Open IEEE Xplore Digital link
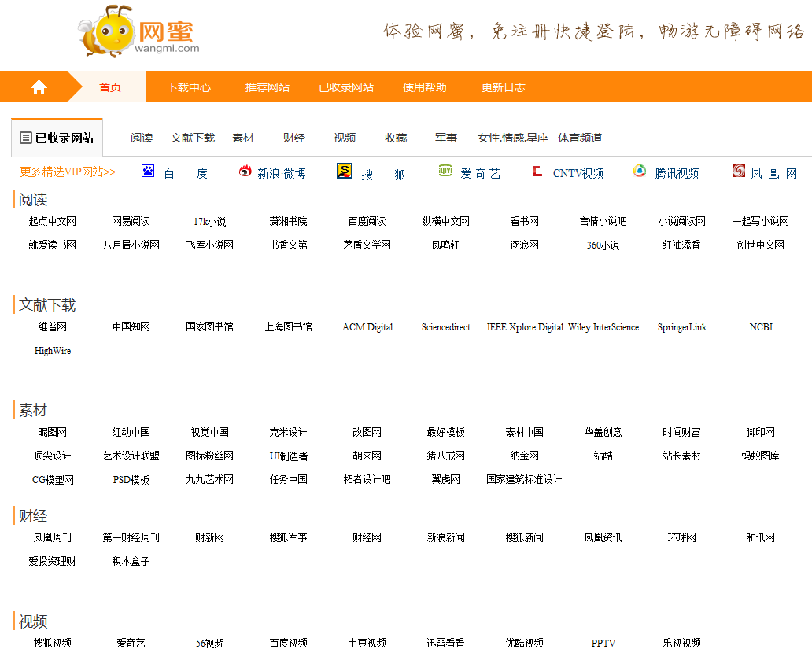812x664 pixels. coord(525,326)
